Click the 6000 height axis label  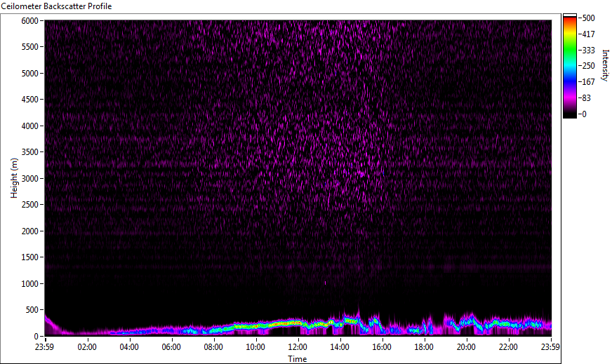click(29, 20)
